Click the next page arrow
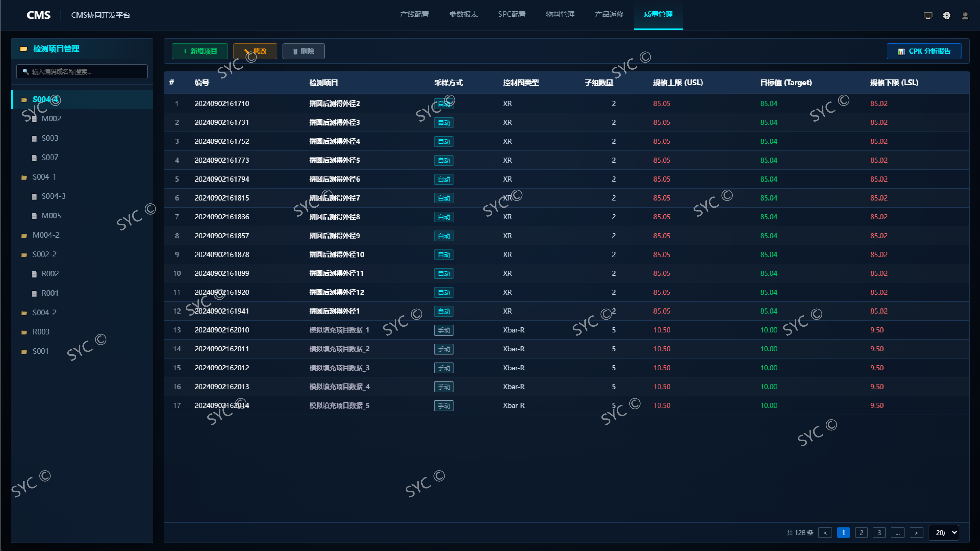980x551 pixels. (x=916, y=532)
